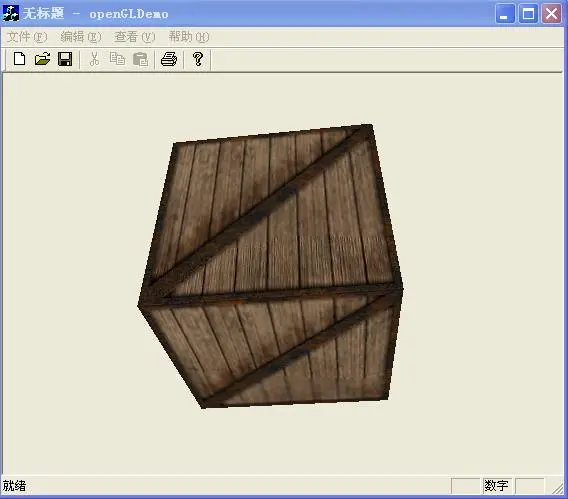568x499 pixels.
Task: Maximize the openGLDemo window
Action: coord(528,14)
